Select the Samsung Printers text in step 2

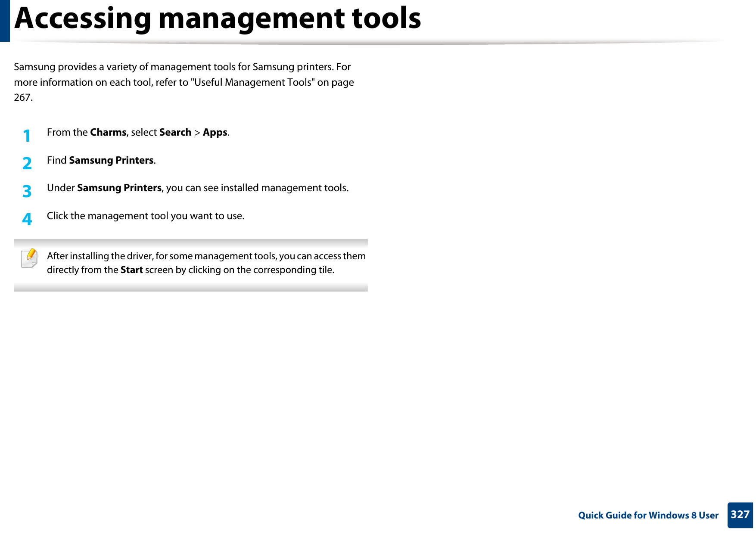click(x=112, y=160)
